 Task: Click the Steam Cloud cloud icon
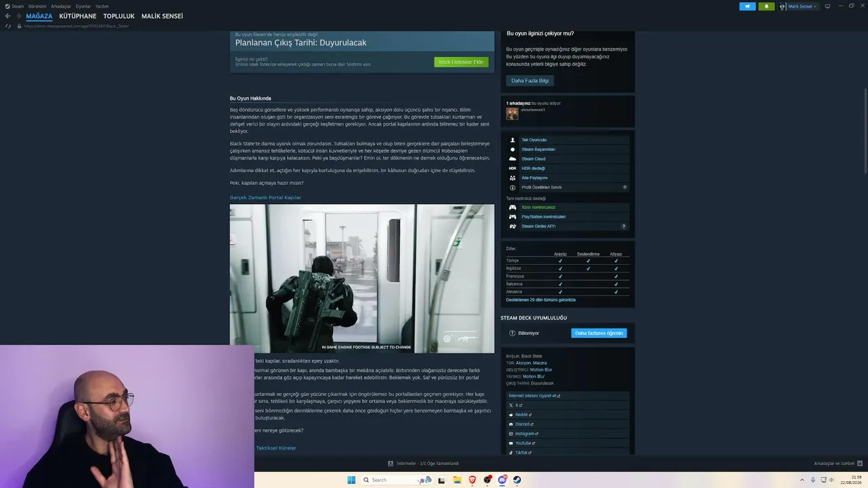[x=513, y=159]
